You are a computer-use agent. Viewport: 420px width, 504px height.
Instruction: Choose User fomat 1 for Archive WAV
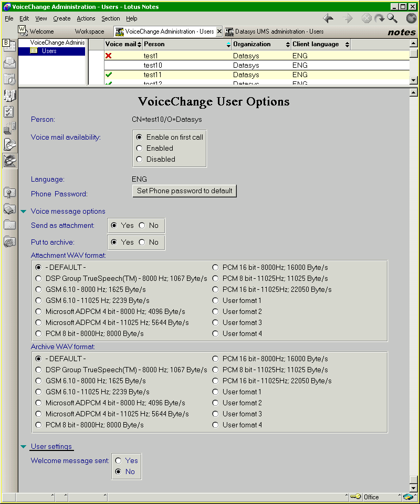(x=215, y=392)
